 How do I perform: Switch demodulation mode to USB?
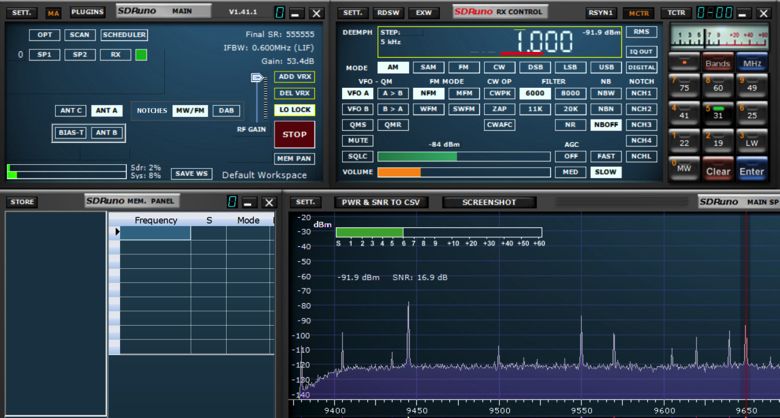click(x=606, y=67)
